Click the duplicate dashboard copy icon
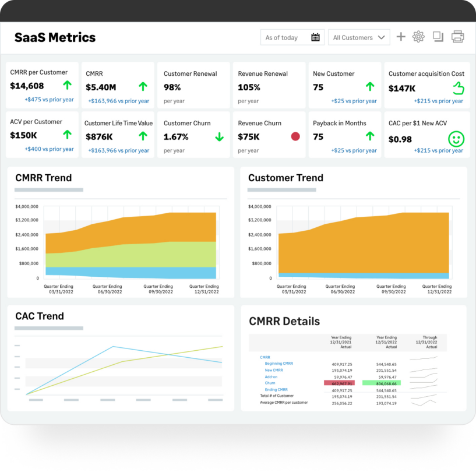Viewport: 476px width, 472px height. click(438, 37)
